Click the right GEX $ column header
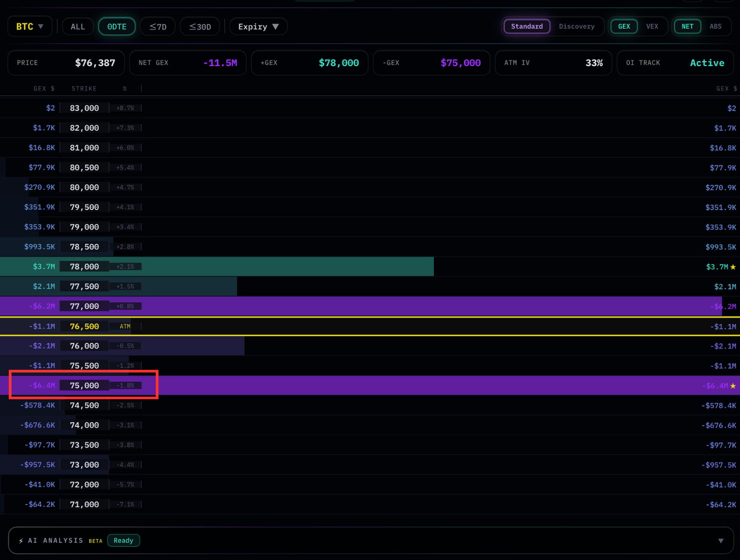This screenshot has height=560, width=740. (727, 88)
